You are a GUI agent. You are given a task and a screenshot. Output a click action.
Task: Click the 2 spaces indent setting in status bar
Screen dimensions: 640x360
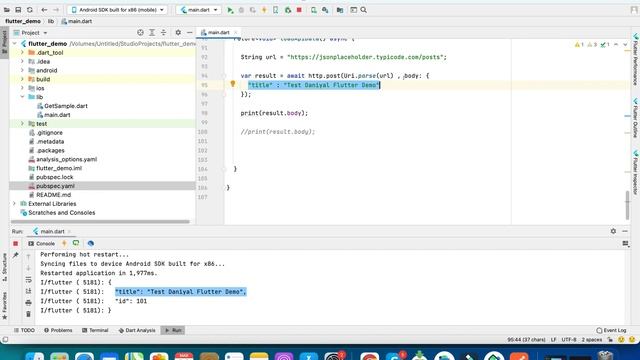591,340
